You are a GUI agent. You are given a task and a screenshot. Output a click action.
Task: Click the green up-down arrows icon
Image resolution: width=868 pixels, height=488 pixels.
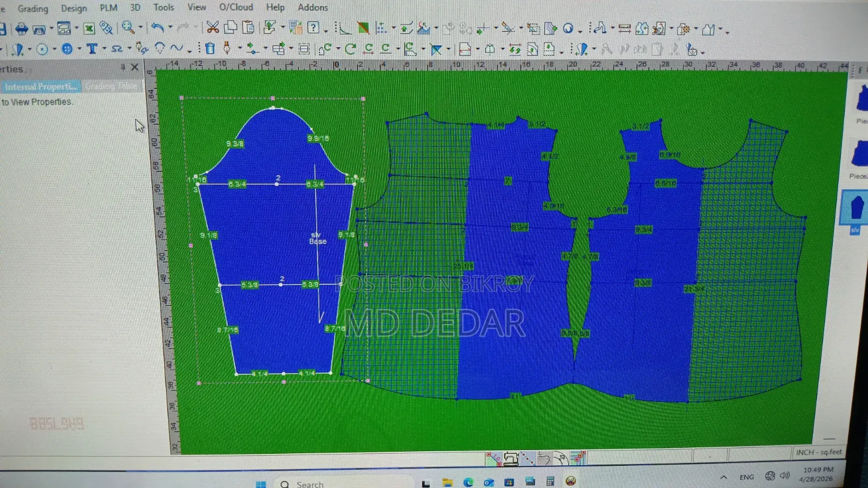[x=515, y=50]
